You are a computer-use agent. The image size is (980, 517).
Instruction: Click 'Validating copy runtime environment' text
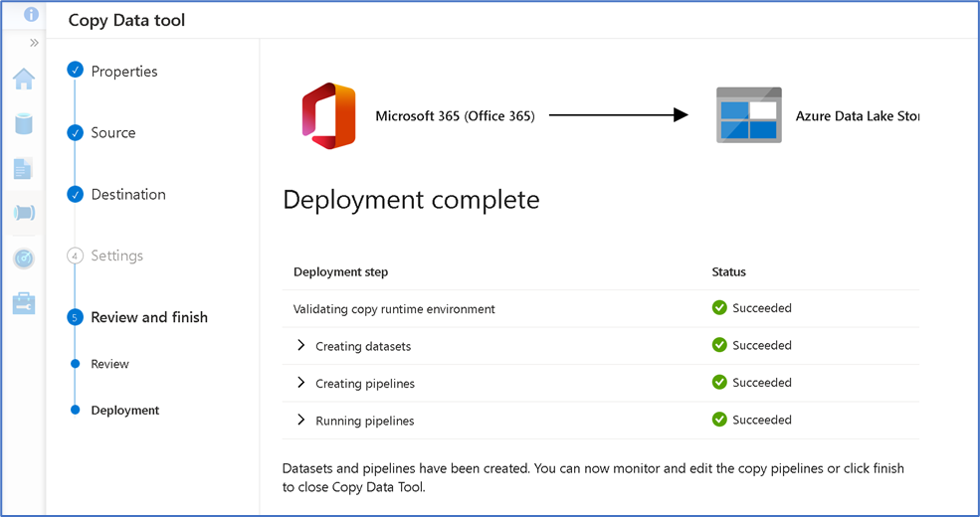click(394, 309)
